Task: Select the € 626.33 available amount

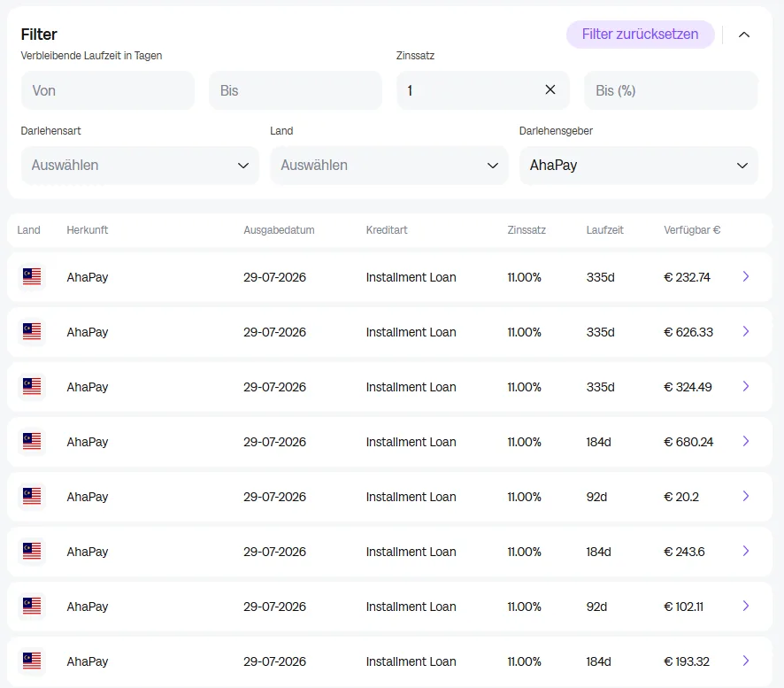Action: [688, 332]
